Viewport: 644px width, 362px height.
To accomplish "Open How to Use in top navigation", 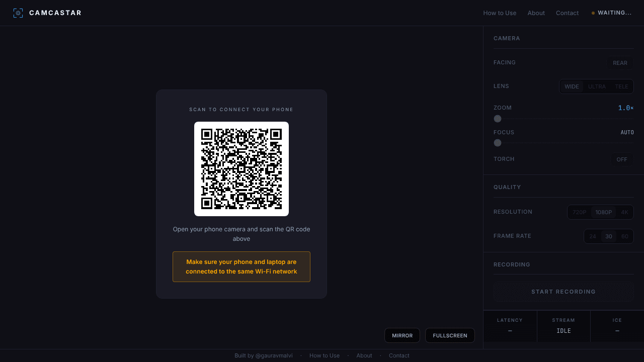I will 500,13.
